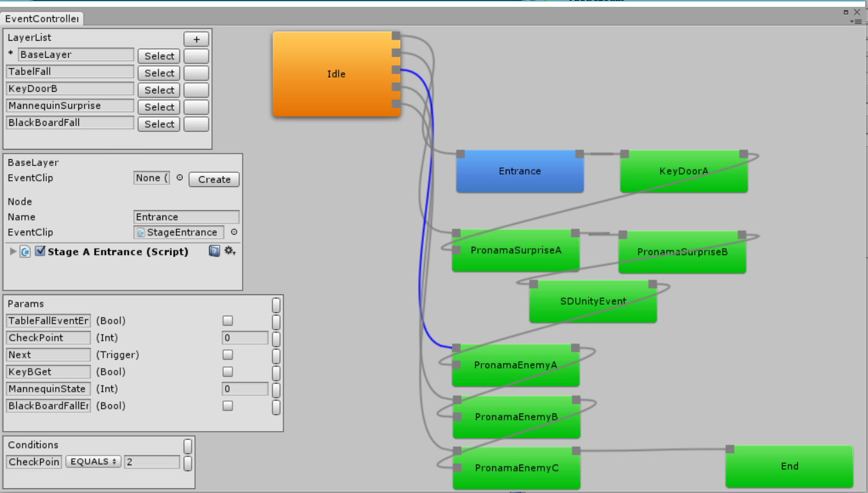Click Select for the BaseLayer layer
868x493 pixels.
pos(160,56)
